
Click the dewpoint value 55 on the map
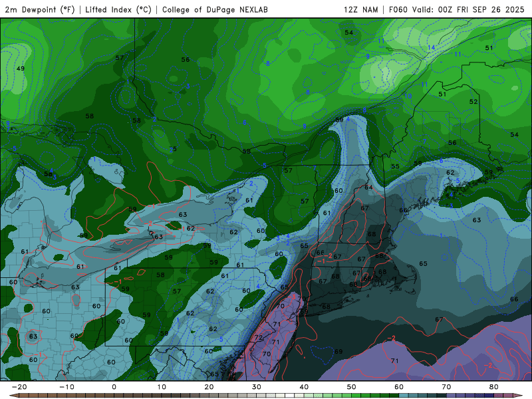pos(395,166)
